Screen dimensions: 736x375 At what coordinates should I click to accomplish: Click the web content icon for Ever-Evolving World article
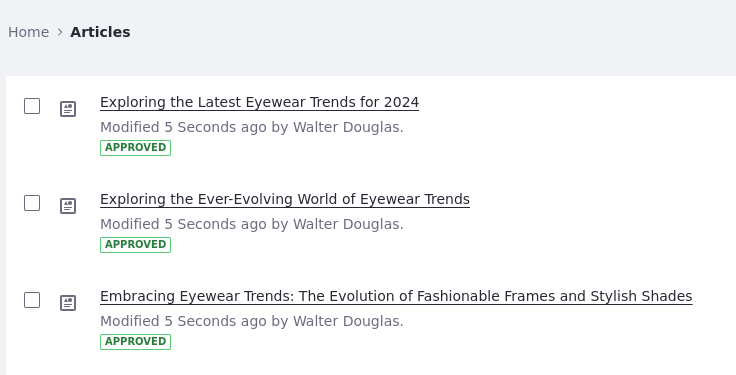pyautogui.click(x=68, y=206)
